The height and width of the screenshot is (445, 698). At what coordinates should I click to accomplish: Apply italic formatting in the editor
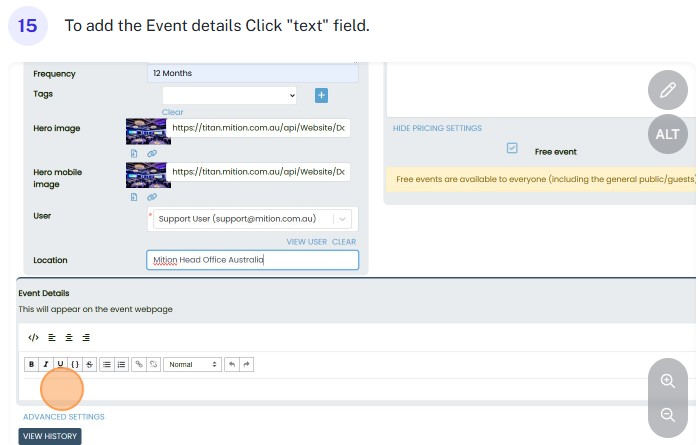(46, 365)
